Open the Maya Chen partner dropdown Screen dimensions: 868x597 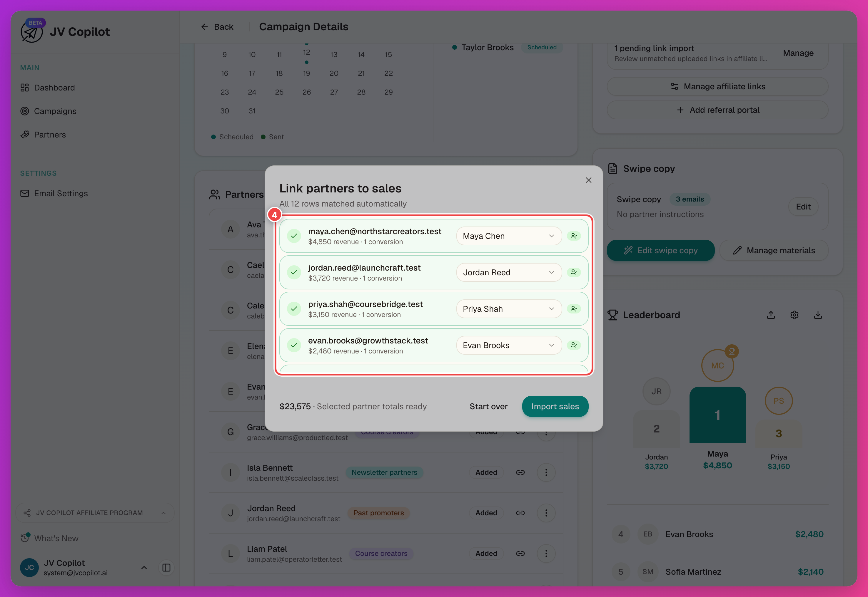point(509,236)
